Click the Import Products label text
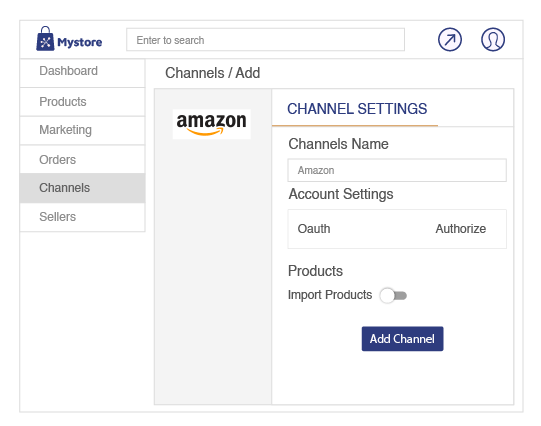541x426 pixels. click(x=330, y=295)
